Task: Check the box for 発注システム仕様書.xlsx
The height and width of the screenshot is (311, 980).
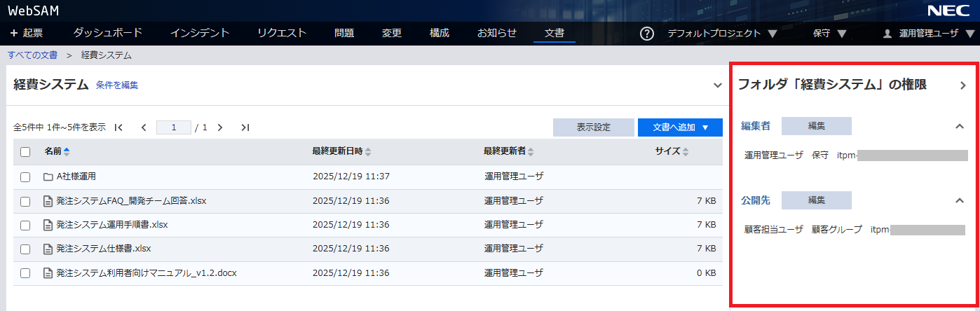Action: (25, 249)
